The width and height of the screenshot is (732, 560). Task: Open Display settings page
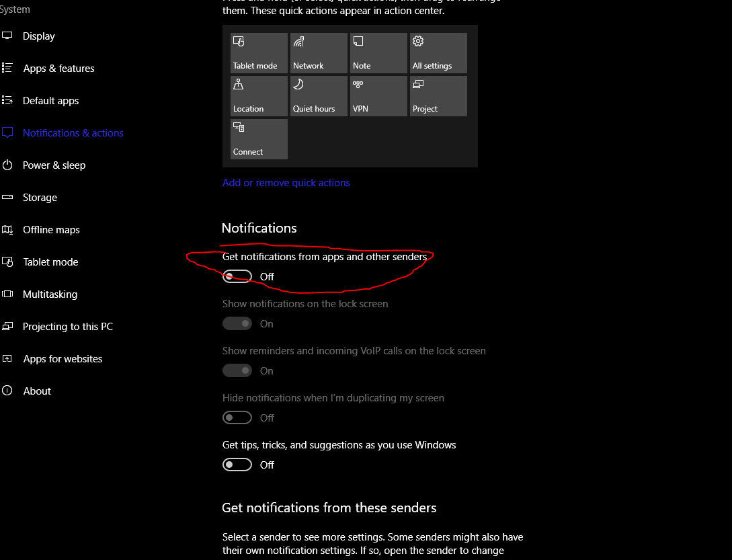coord(39,36)
